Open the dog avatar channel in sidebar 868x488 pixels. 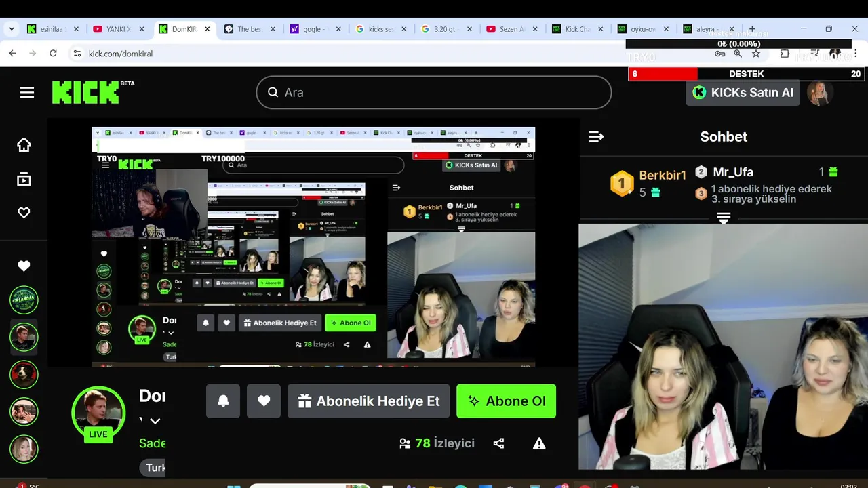(24, 374)
